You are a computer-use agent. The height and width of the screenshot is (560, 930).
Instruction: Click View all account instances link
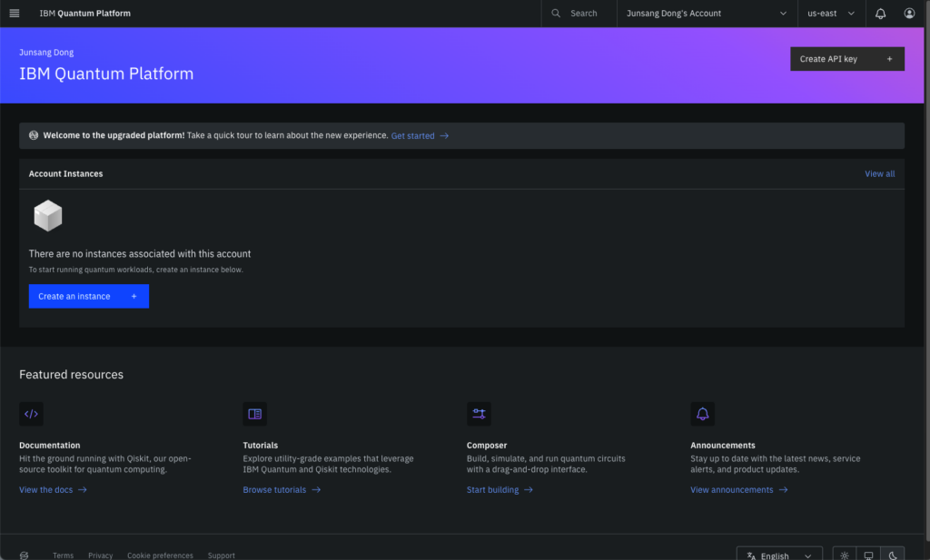pos(879,173)
